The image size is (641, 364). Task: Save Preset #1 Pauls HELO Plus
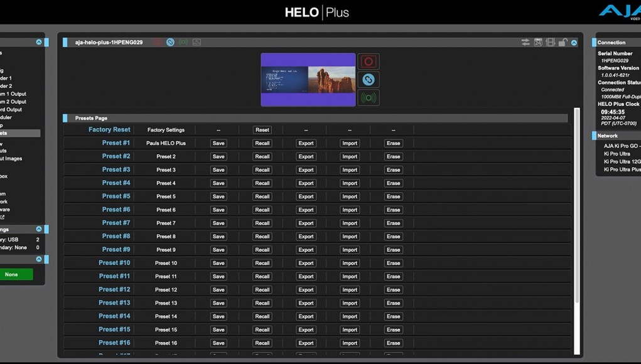[218, 143]
